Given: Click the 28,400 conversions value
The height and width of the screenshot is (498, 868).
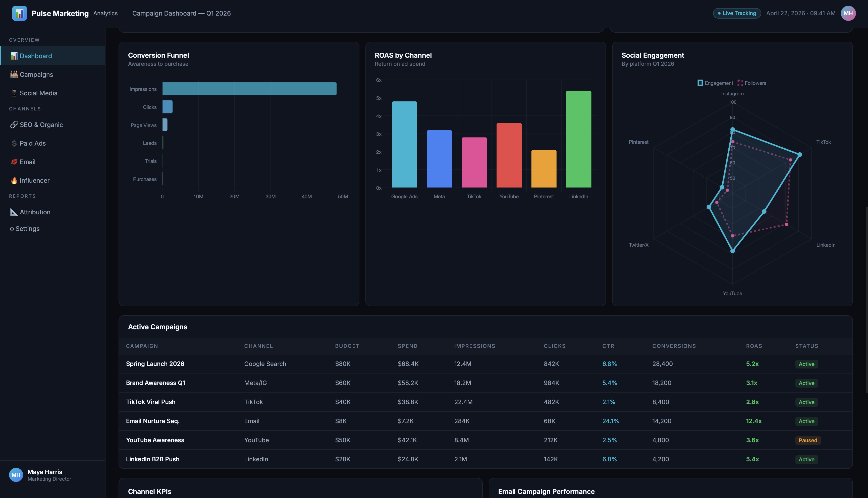Looking at the screenshot, I should [x=662, y=364].
